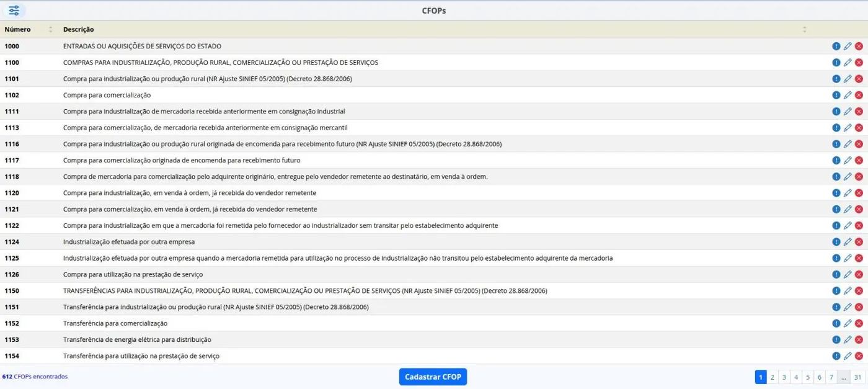Viewport: 868px width, 389px height.
Task: Delete CFOP 1000 with red X icon
Action: coord(859,47)
